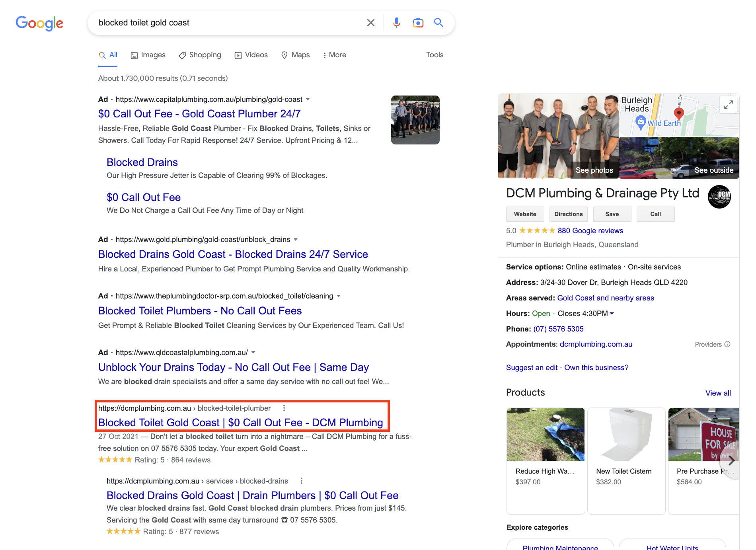Expand the qldcoastalplumbing ad URL dropdown arrow
Screen dimensions: 756x550
point(253,352)
